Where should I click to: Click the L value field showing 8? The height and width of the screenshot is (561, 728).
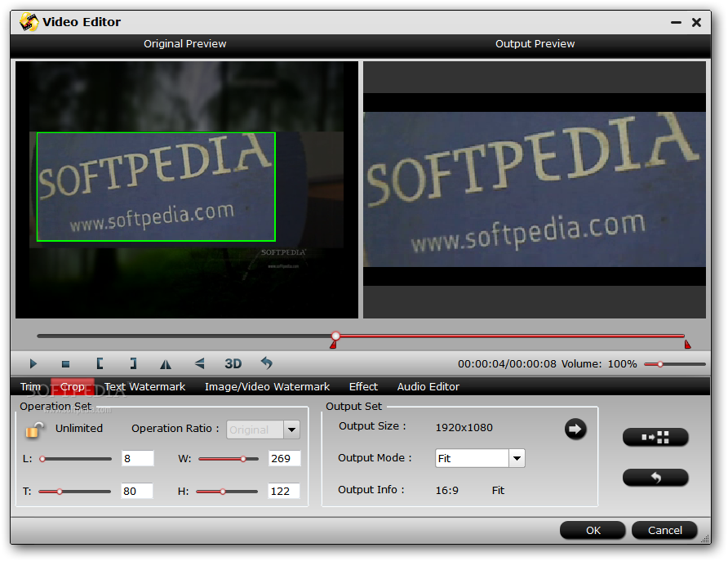(x=137, y=458)
